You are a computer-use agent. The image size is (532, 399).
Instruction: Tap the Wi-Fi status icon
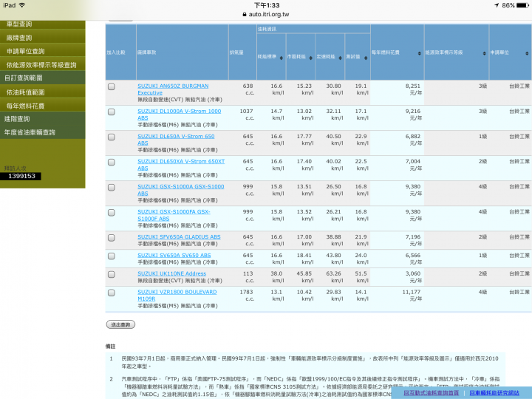coord(22,5)
